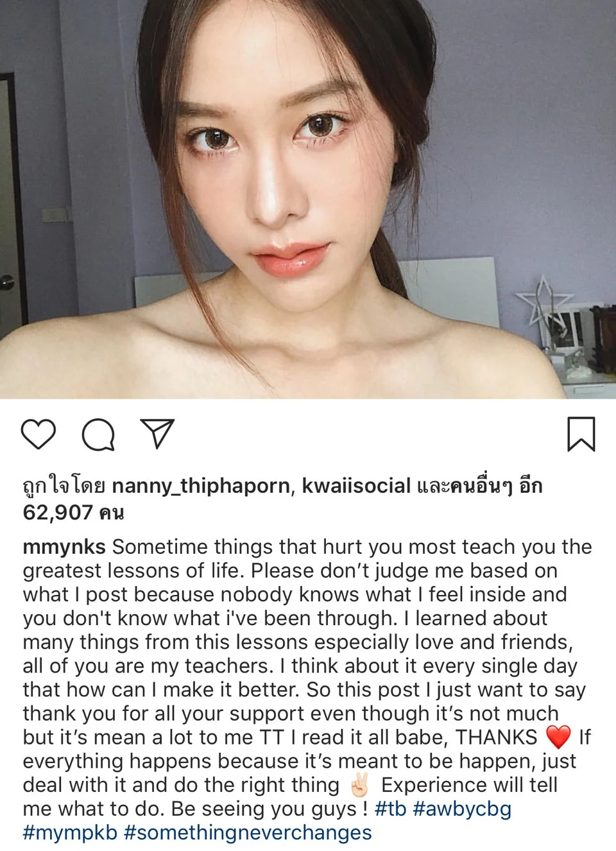This screenshot has height=851, width=616.
Task: Like the post with the heart icon
Action: coord(38,434)
